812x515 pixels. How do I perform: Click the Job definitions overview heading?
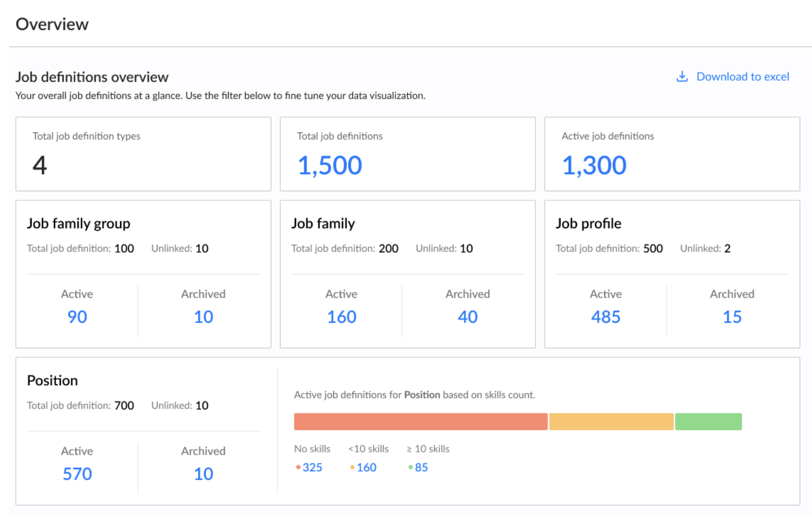(x=92, y=77)
